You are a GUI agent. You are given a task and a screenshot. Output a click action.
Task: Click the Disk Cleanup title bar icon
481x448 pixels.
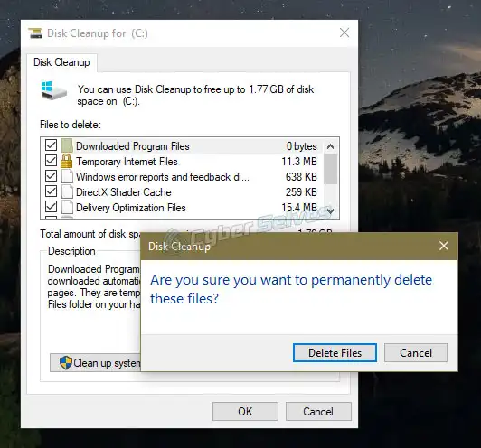tap(35, 33)
